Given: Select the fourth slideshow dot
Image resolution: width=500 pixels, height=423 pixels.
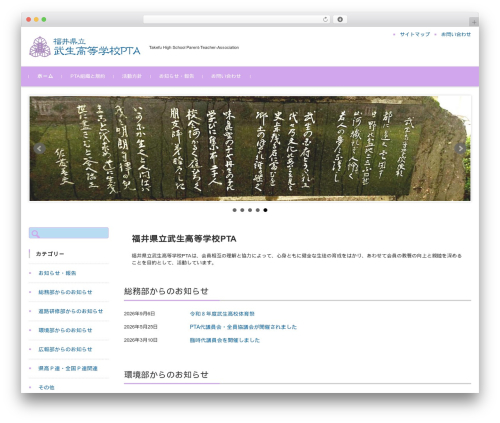Looking at the screenshot, I should (257, 210).
